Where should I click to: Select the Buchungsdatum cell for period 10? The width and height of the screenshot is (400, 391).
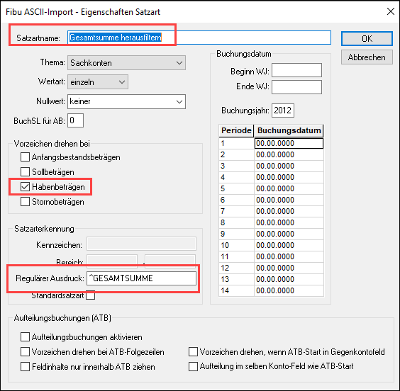pyautogui.click(x=289, y=245)
